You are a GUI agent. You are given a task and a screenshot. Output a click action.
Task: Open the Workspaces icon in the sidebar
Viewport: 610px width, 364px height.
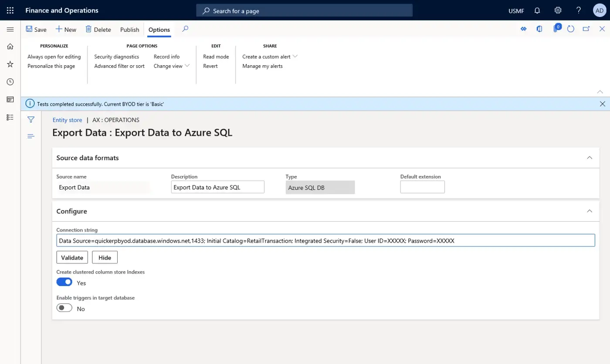click(10, 99)
